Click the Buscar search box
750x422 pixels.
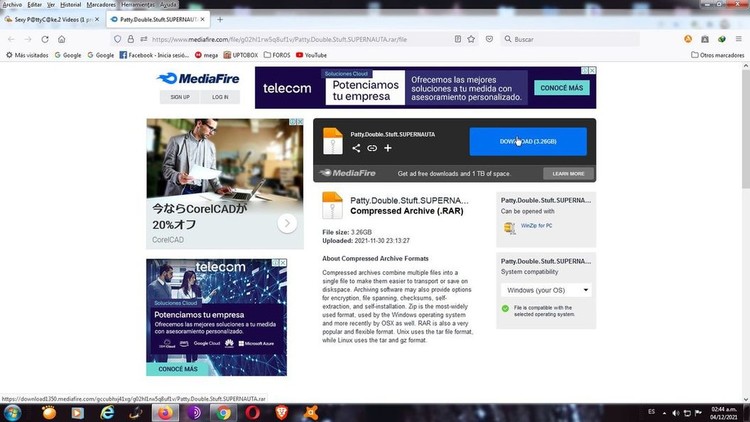coord(569,39)
